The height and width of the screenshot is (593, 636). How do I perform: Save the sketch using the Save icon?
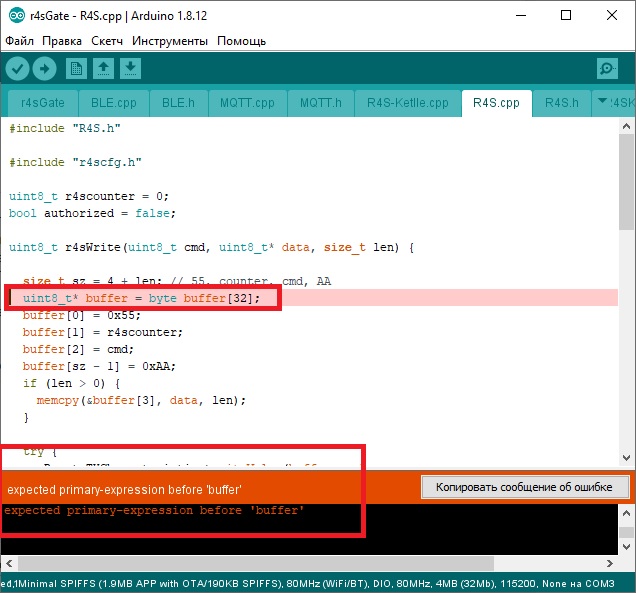click(x=131, y=68)
